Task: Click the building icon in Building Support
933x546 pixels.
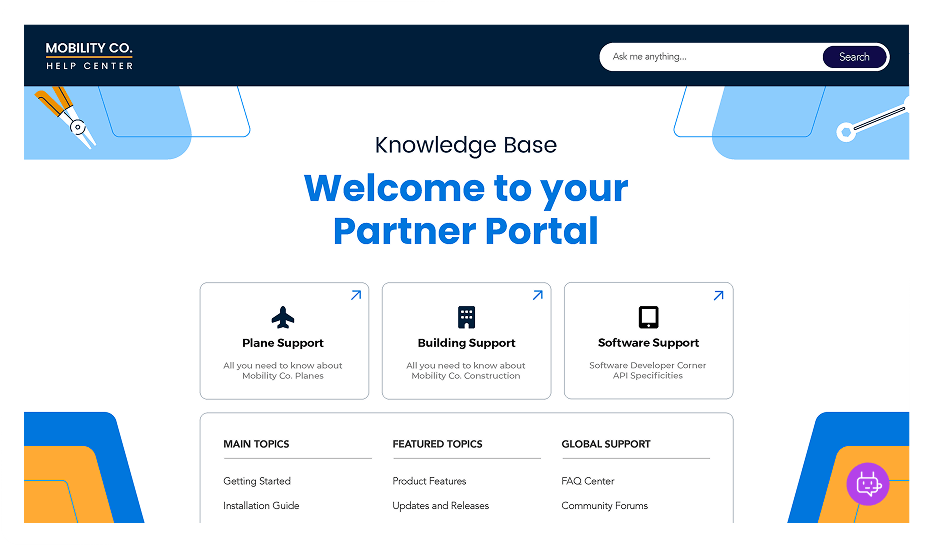Action: tap(466, 318)
